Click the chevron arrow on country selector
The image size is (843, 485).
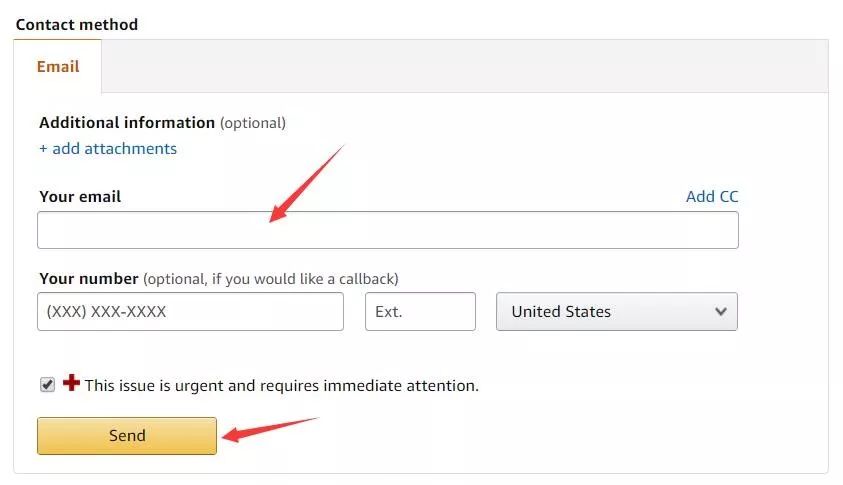(x=721, y=311)
